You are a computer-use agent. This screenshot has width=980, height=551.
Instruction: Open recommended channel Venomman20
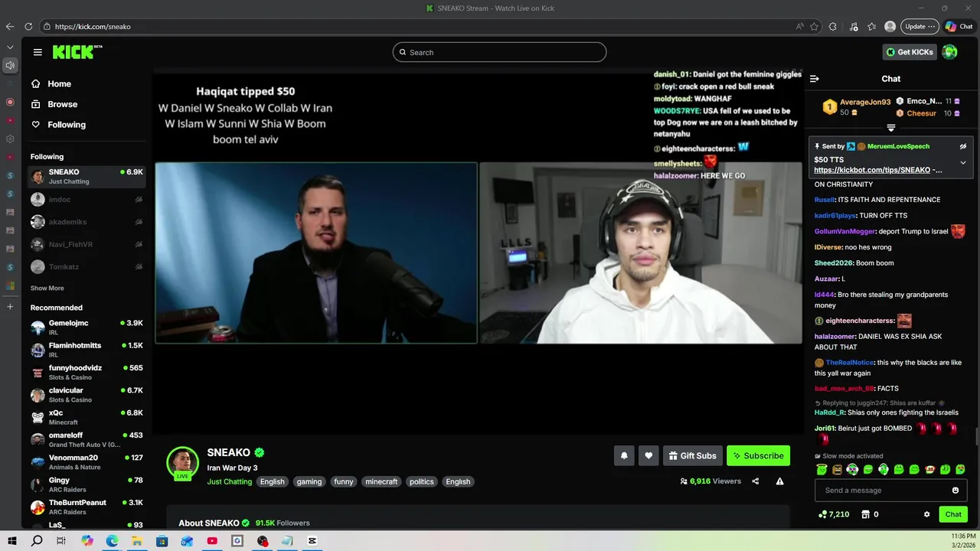[87, 462]
